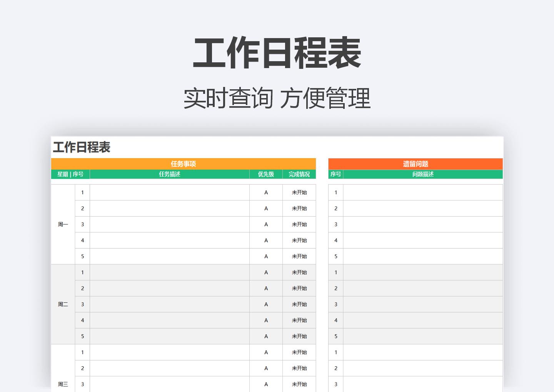554x392 pixels.
Task: Click first 问题描述 field in the white block
Action: point(423,192)
